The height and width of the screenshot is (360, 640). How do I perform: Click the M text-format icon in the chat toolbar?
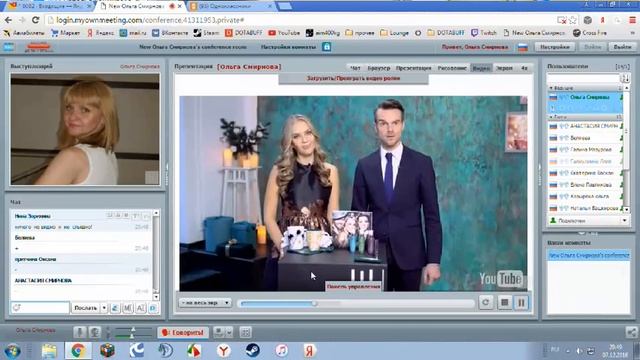(x=128, y=308)
